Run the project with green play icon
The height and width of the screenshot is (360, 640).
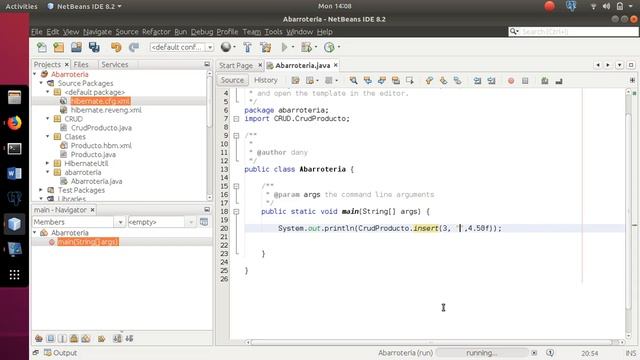coord(284,47)
